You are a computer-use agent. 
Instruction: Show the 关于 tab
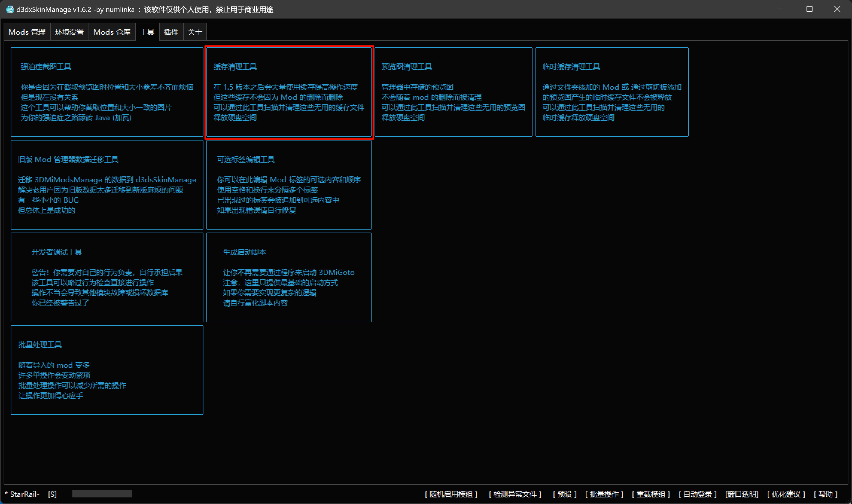pyautogui.click(x=195, y=32)
